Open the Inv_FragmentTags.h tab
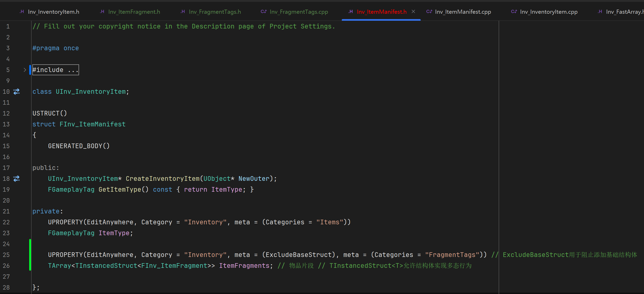 point(215,12)
